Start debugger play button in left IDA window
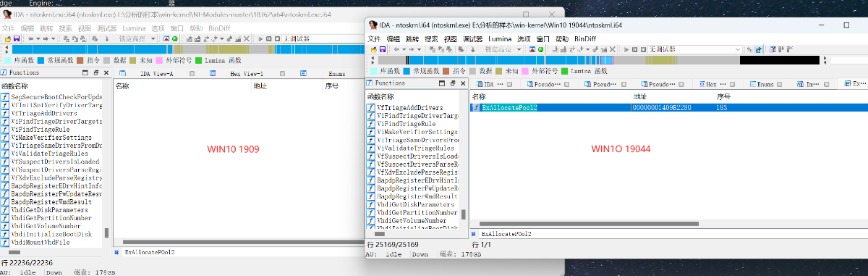 [260, 38]
